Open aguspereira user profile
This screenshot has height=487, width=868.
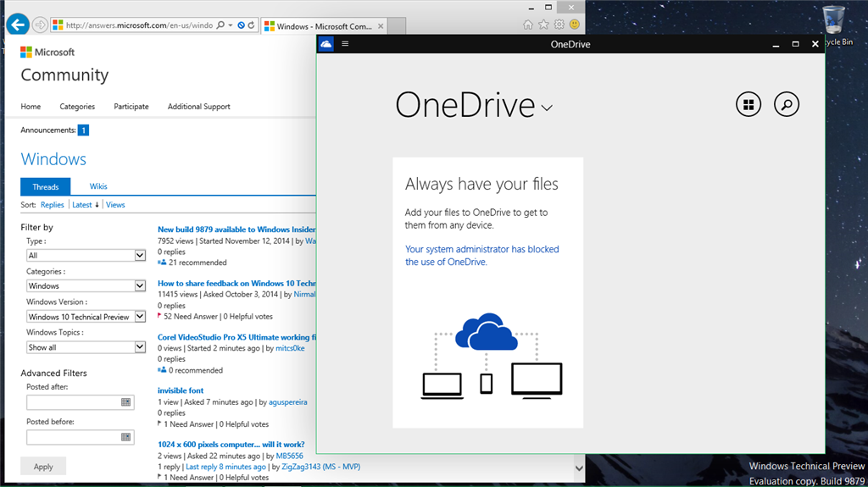288,401
